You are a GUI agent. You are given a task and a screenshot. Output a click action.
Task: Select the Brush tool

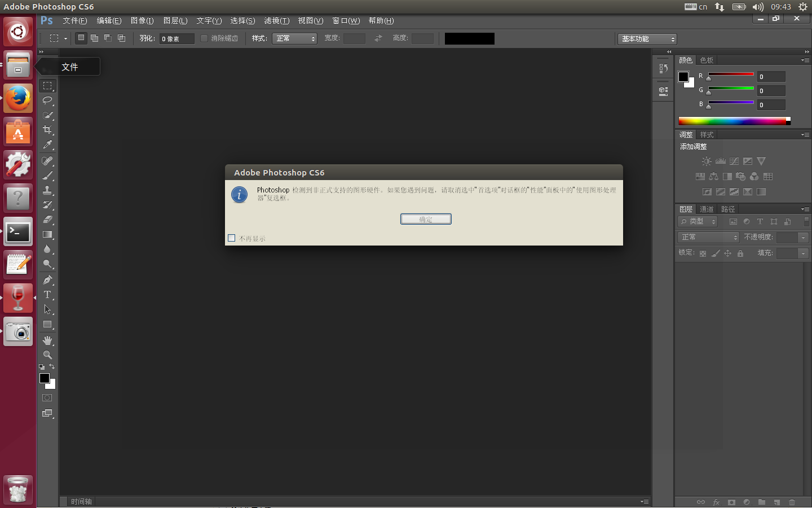pyautogui.click(x=47, y=176)
